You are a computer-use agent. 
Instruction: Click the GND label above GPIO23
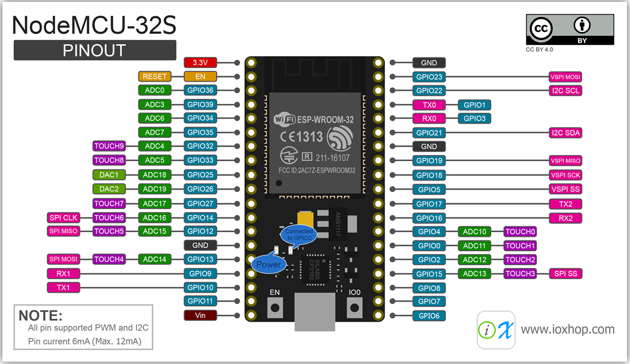(x=429, y=62)
